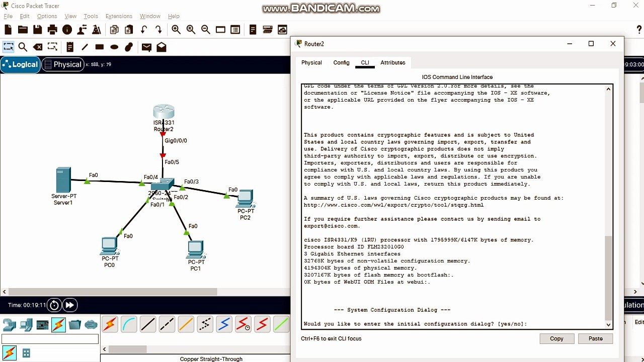This screenshot has height=362, width=644.
Task: Select Miscellaneous folder category icon
Action: tap(75, 325)
